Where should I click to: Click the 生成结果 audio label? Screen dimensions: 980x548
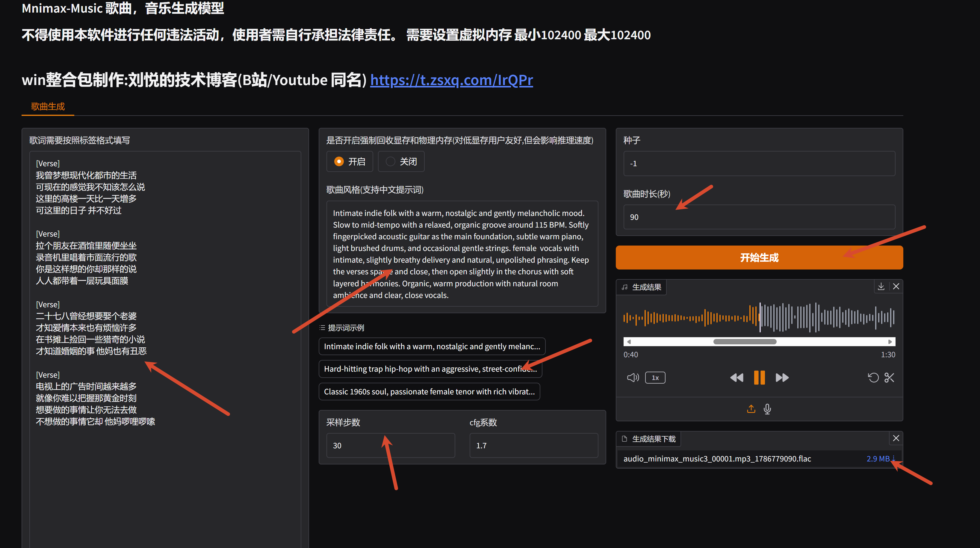click(x=642, y=287)
